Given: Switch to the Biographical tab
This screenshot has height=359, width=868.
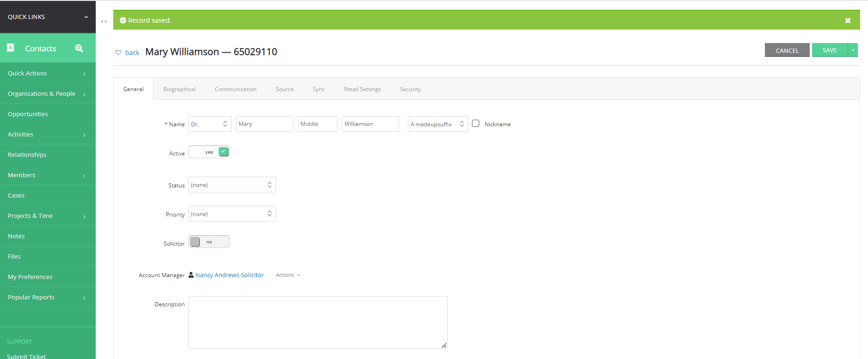Looking at the screenshot, I should tap(179, 89).
